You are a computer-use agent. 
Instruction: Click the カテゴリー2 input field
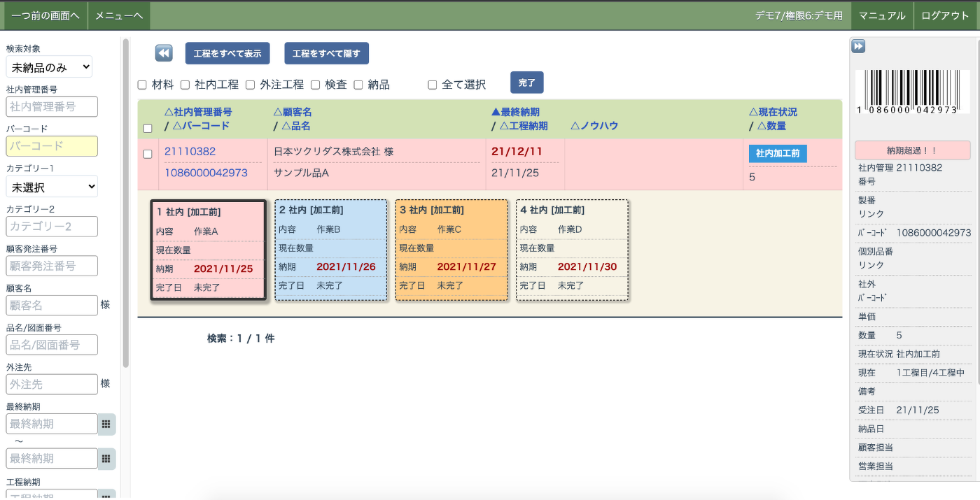(x=52, y=227)
